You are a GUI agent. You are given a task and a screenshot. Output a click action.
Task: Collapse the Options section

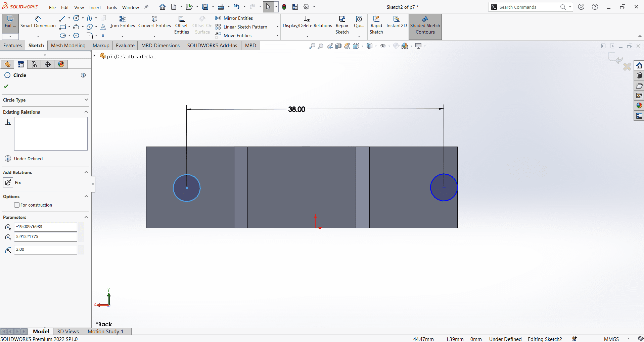click(x=86, y=196)
